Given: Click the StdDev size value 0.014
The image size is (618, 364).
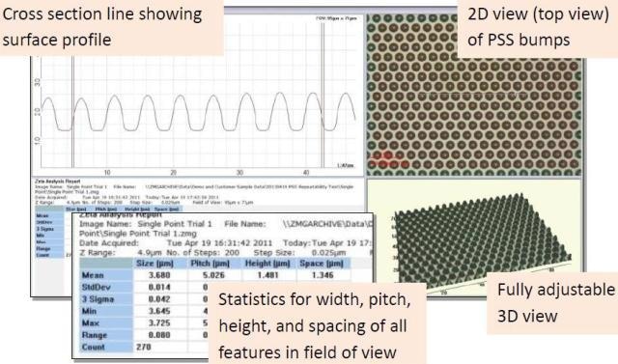Looking at the screenshot, I should coord(159,287).
